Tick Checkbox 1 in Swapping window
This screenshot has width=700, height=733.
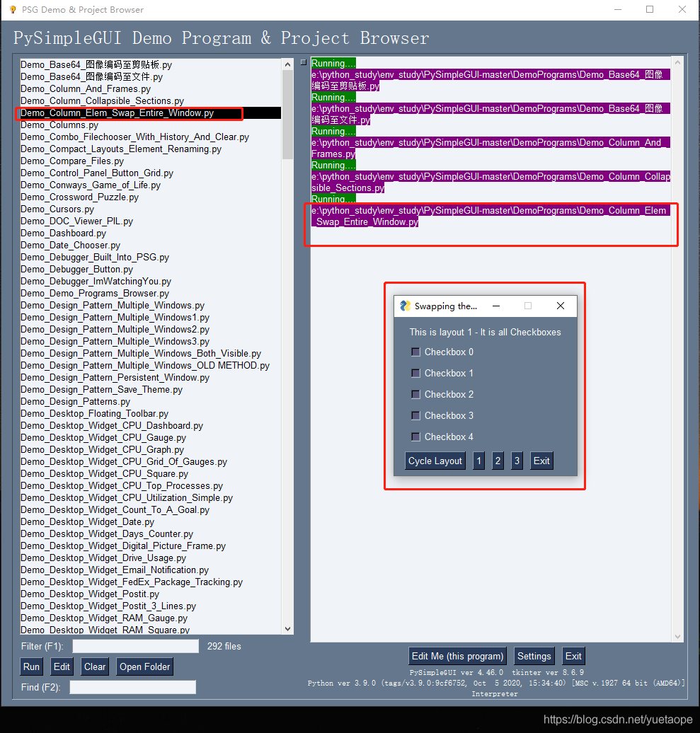click(415, 373)
